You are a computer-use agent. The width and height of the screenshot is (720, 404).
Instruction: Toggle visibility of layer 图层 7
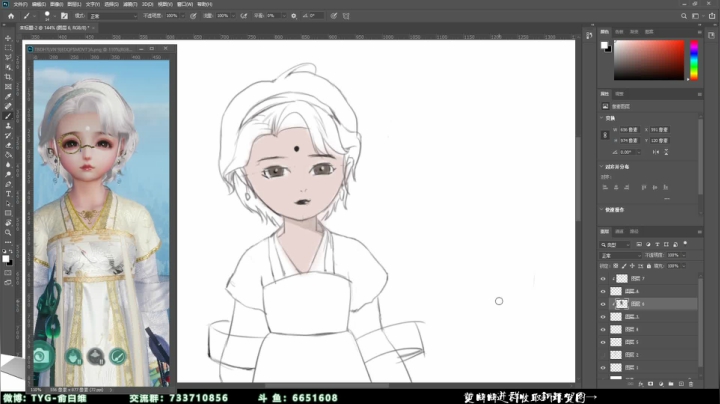tap(603, 279)
